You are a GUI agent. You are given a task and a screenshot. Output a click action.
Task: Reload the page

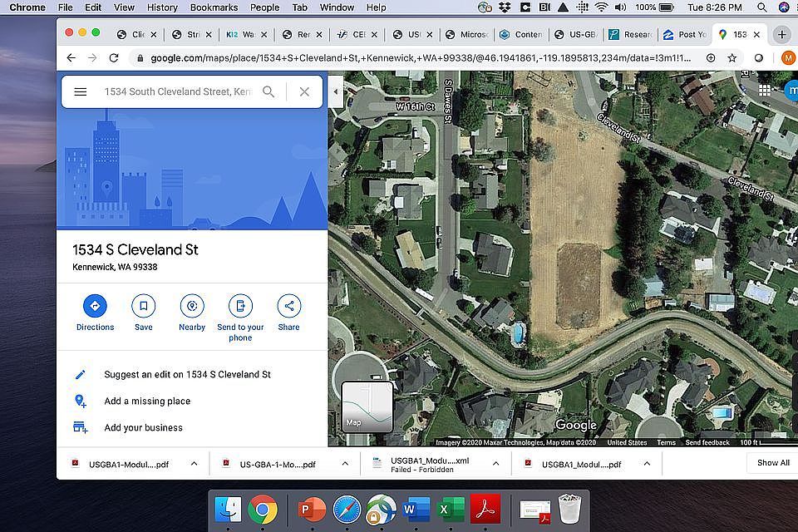pos(114,58)
